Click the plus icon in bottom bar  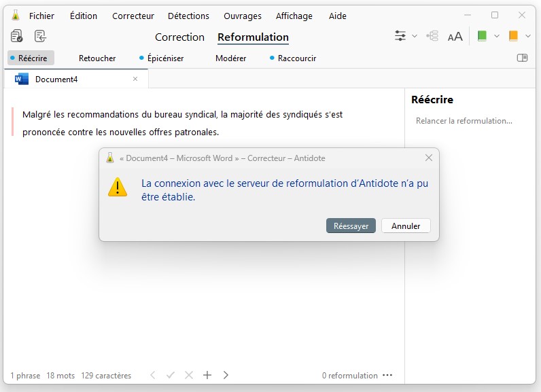click(x=207, y=375)
